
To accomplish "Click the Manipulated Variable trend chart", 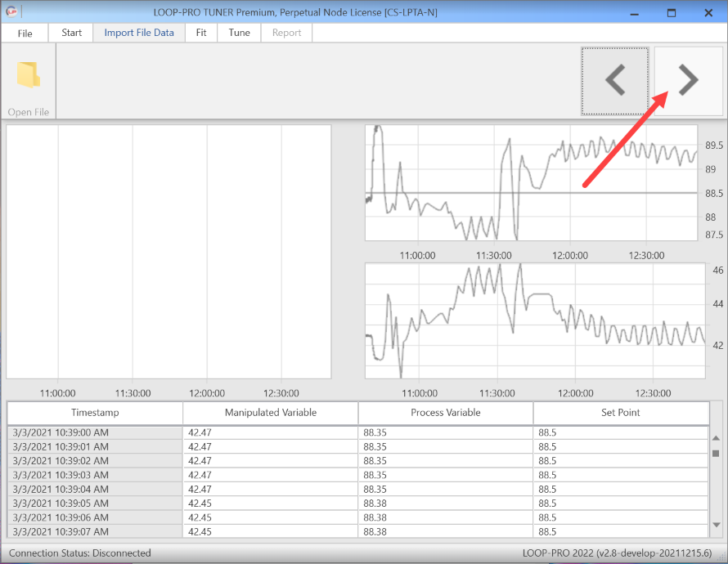I will tap(535, 321).
